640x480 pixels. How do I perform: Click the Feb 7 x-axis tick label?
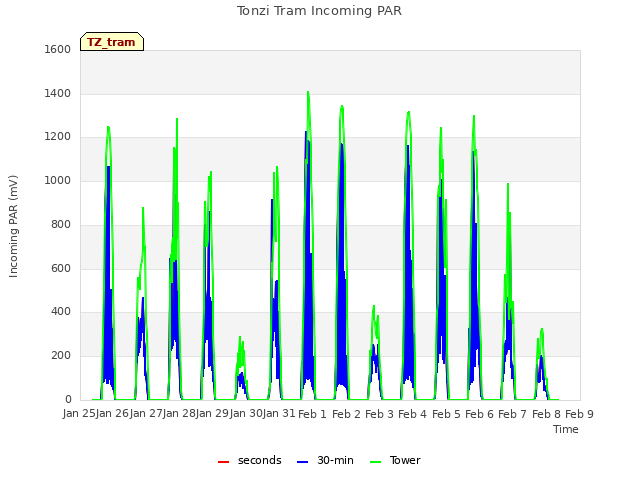pyautogui.click(x=513, y=414)
